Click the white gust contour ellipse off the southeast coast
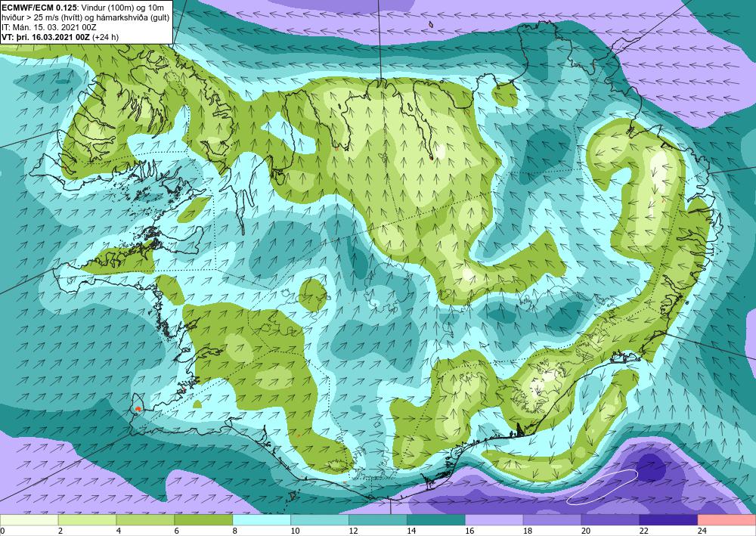The width and height of the screenshot is (756, 536). (x=603, y=488)
